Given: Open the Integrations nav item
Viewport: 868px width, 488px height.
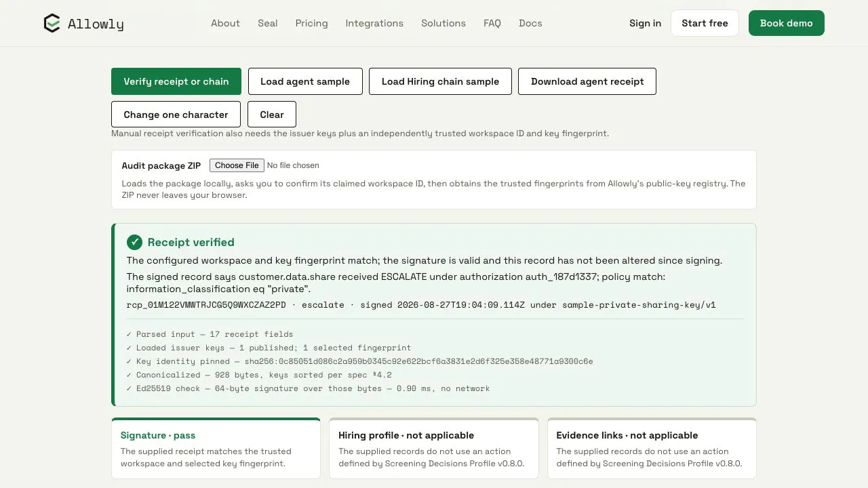Looking at the screenshot, I should point(374,23).
